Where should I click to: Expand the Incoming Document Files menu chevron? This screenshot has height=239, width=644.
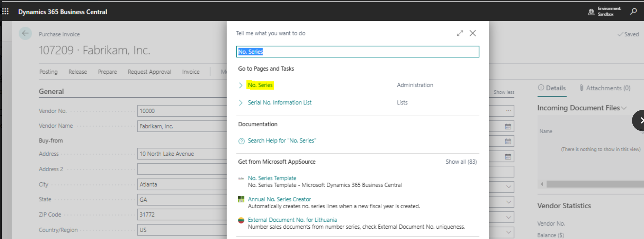[x=624, y=108]
